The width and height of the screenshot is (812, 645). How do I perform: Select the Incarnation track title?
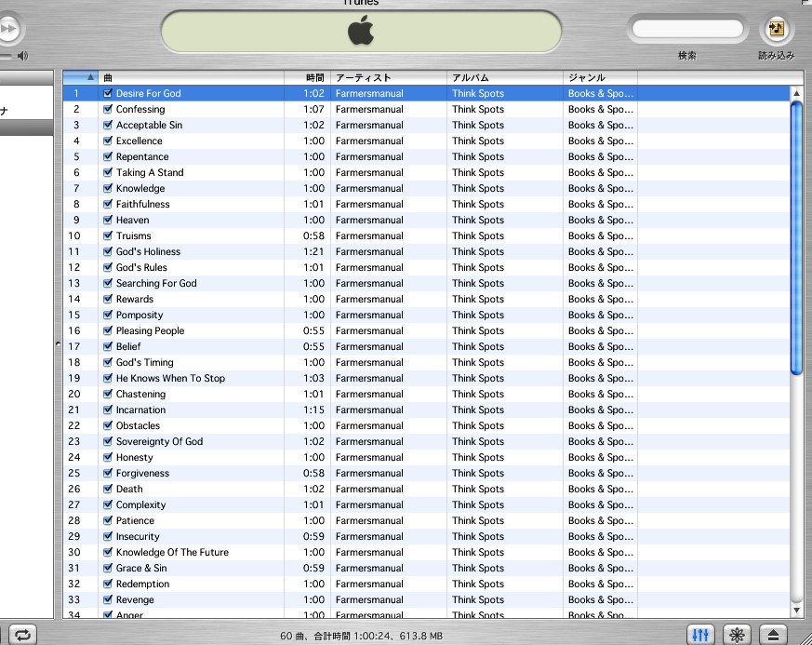tap(140, 410)
